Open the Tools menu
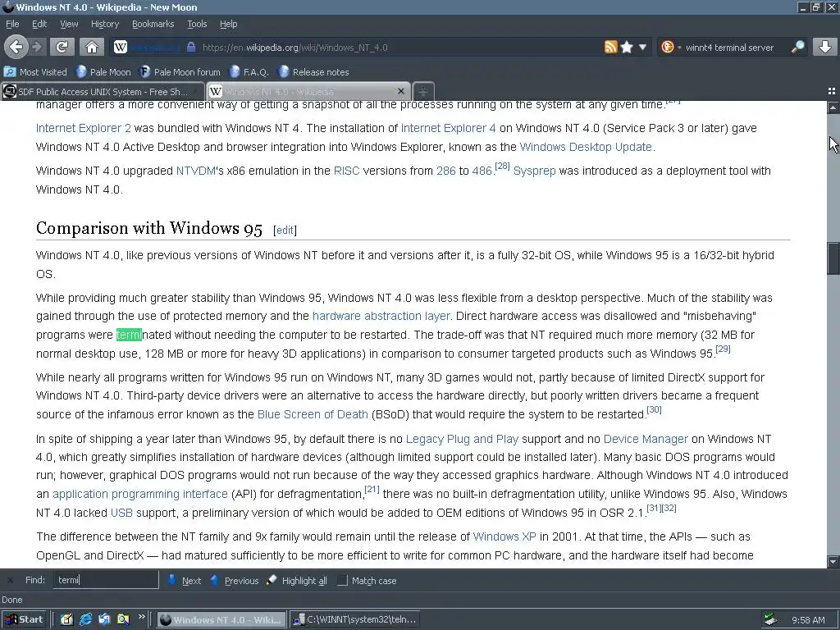 (197, 24)
